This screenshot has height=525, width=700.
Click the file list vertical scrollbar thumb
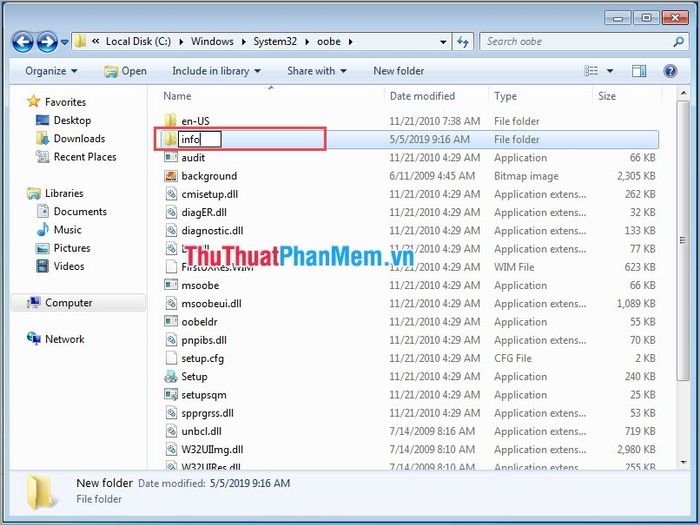(x=683, y=241)
